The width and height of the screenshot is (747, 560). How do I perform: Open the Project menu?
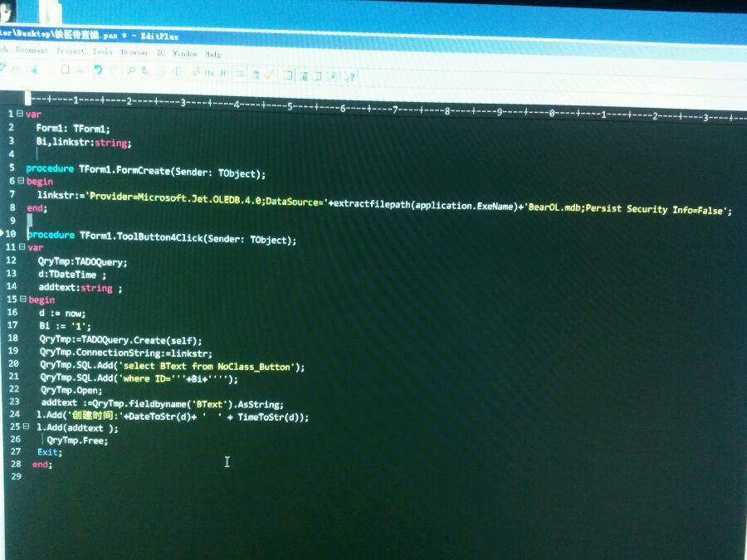point(71,51)
